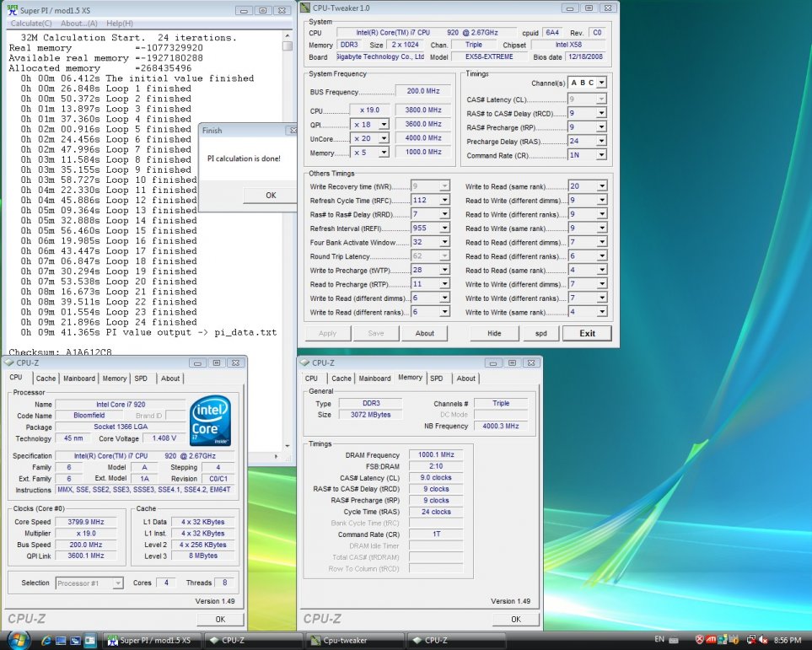The width and height of the screenshot is (812, 650).
Task: Open the Processor #1 Selection dropdown in CPU-Z
Action: (118, 583)
